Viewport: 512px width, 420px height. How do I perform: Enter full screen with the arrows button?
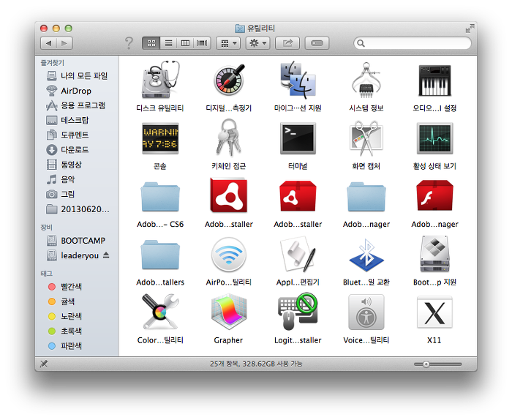470,29
